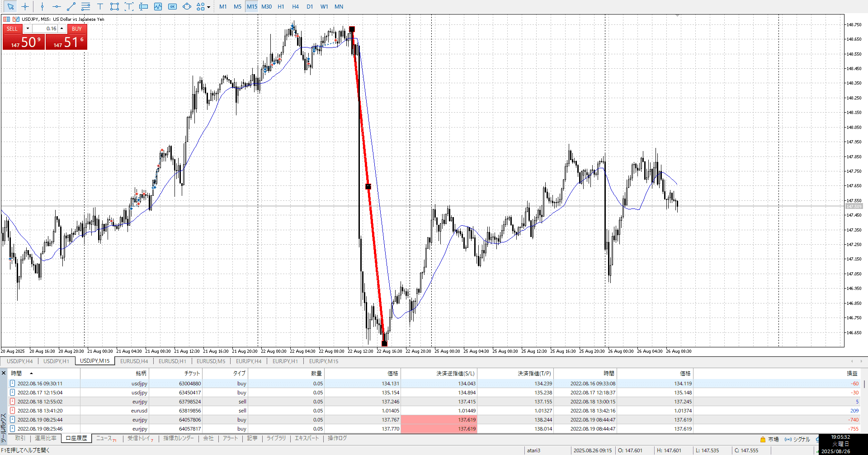
Task: Select the horizontal line drawing tool
Action: coord(57,7)
